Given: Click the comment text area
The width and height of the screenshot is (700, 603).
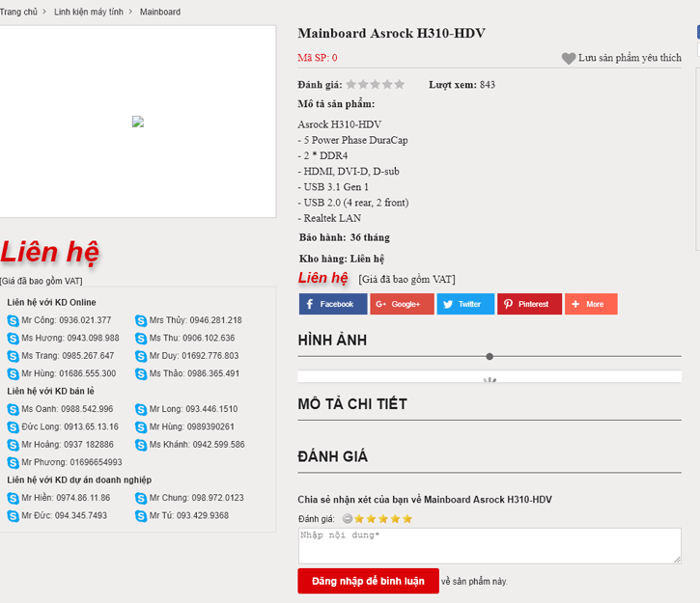Looking at the screenshot, I should (490, 546).
